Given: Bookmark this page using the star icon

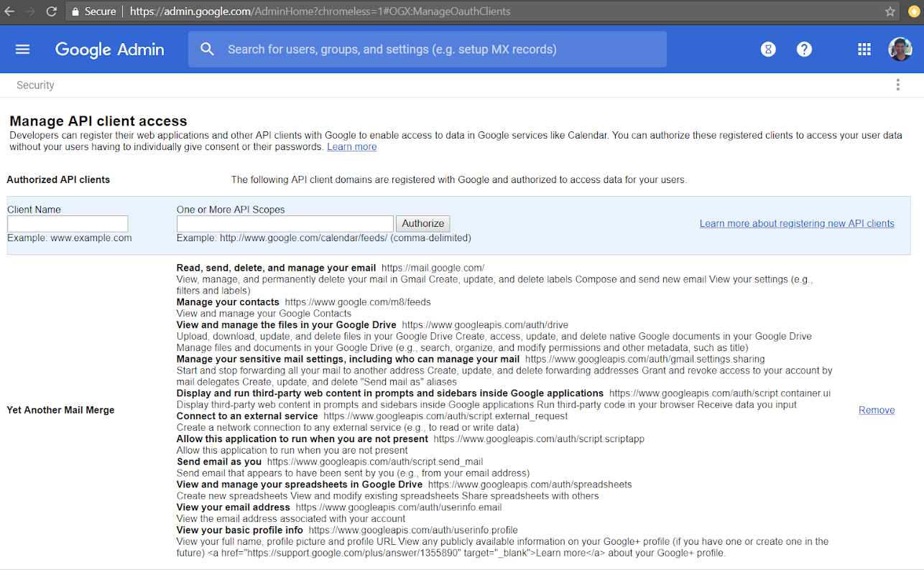Looking at the screenshot, I should click(x=890, y=11).
